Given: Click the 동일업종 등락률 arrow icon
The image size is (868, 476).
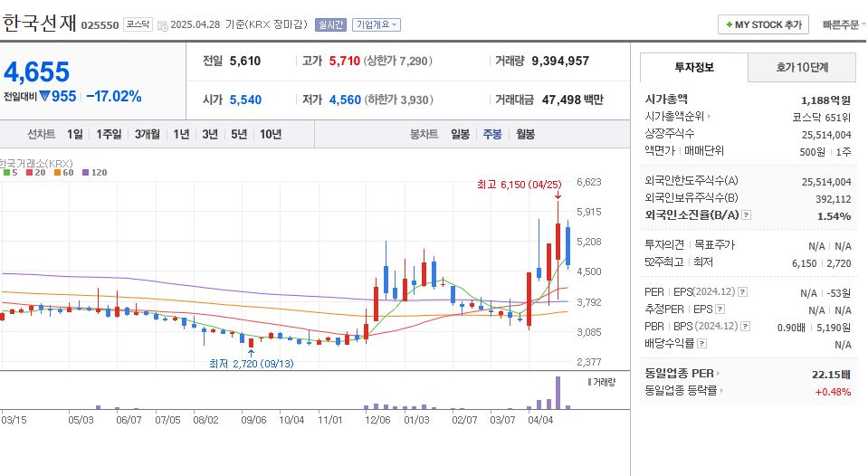Looking at the screenshot, I should [721, 391].
